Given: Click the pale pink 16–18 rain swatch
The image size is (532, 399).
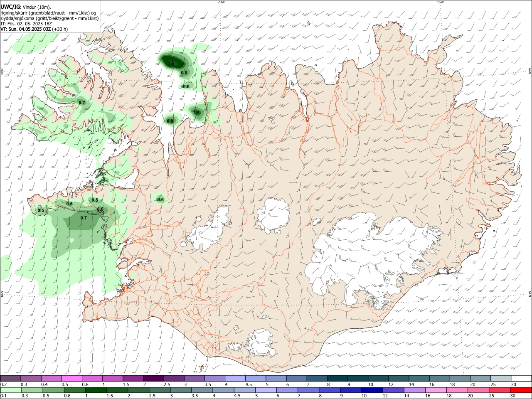Looking at the screenshot, I should 436,390.
